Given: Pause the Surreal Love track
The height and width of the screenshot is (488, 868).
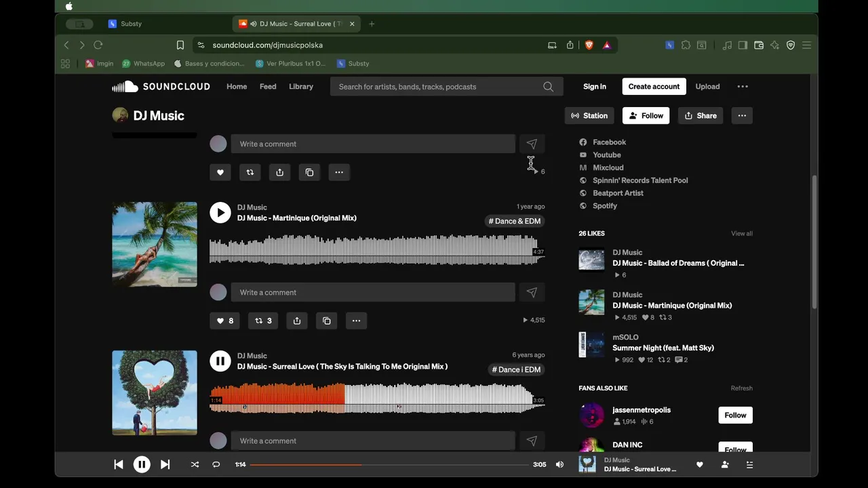Looking at the screenshot, I should click(220, 361).
